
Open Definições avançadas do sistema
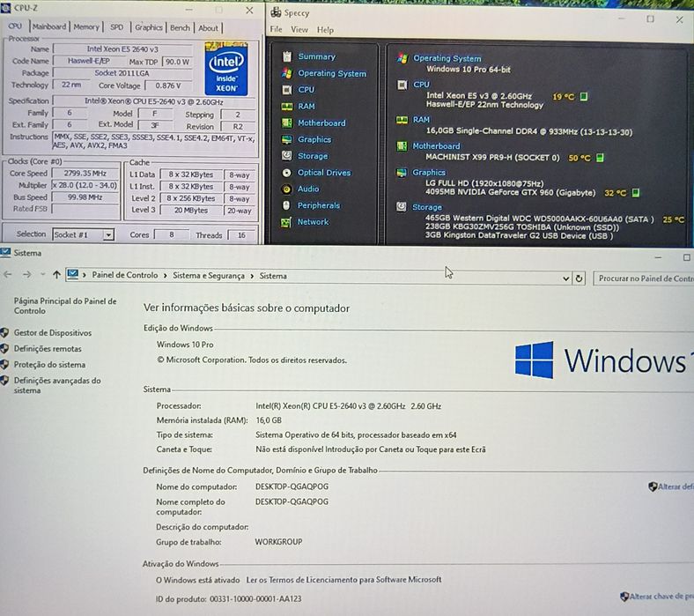[x=57, y=385]
